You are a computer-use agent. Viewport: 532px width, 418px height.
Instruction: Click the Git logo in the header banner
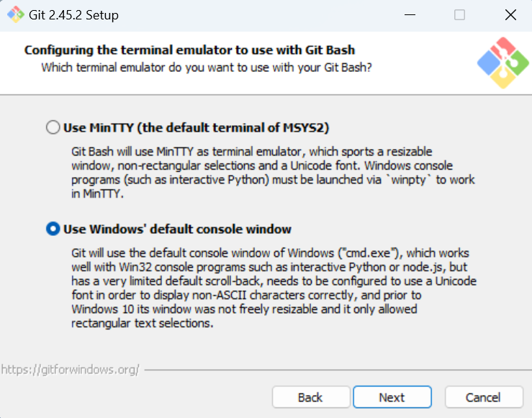502,64
